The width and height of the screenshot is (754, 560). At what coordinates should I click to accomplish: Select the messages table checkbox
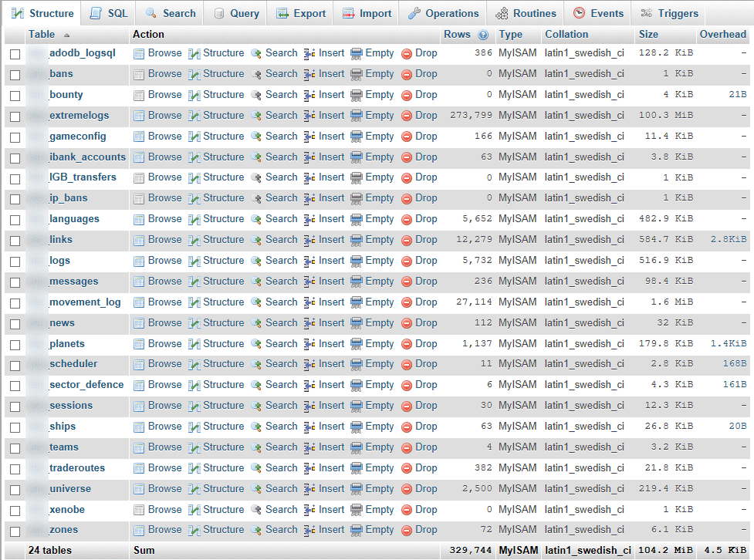[x=15, y=282]
